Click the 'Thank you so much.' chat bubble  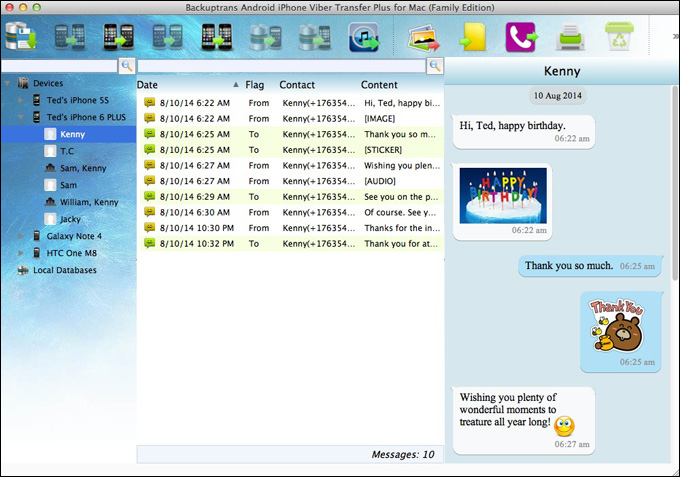[x=590, y=266]
